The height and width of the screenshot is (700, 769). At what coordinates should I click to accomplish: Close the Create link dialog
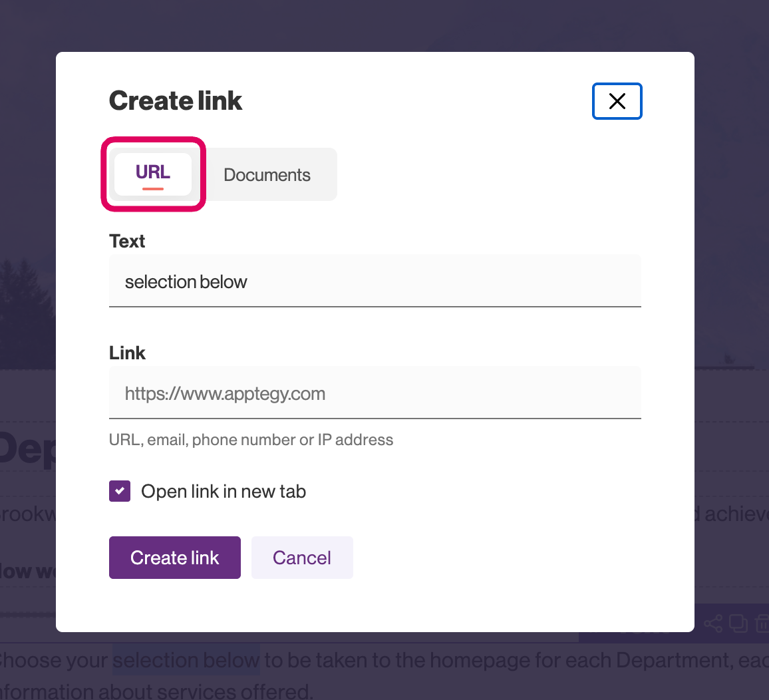pos(617,101)
